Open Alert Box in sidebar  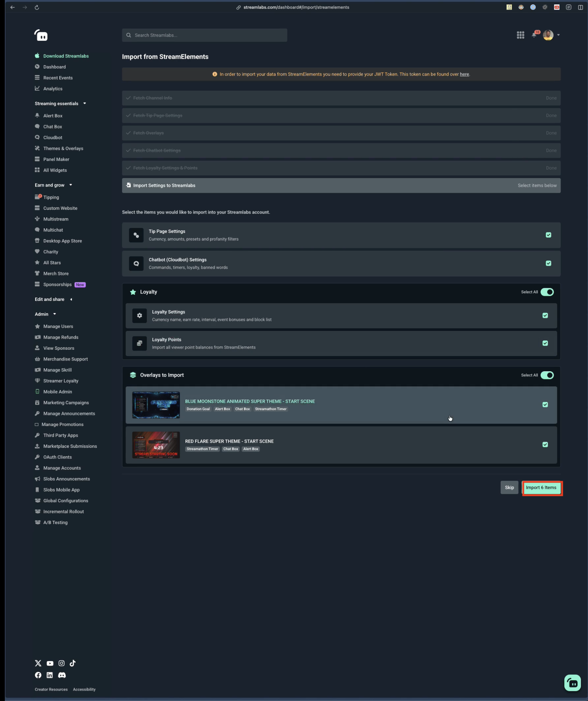click(49, 116)
